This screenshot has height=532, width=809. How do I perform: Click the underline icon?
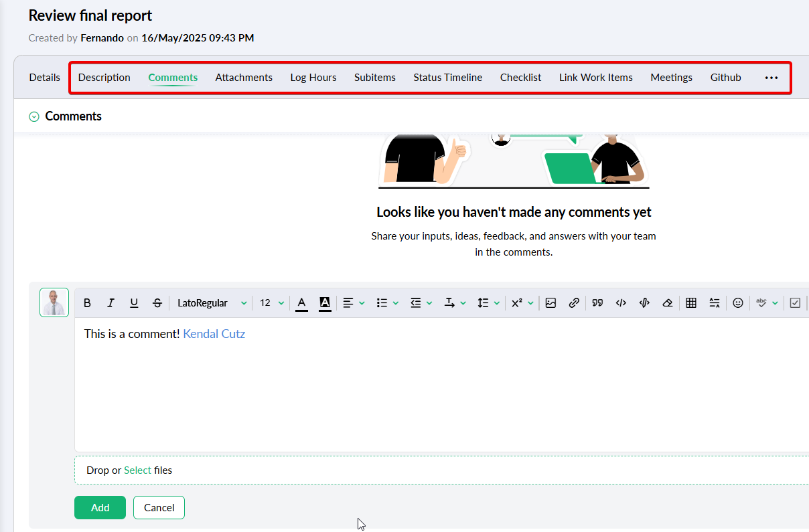point(134,303)
